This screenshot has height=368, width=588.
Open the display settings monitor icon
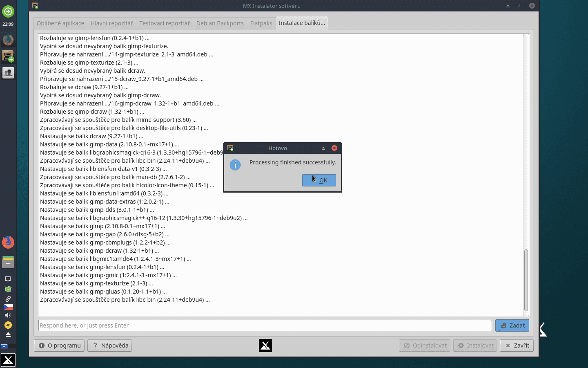click(8, 279)
